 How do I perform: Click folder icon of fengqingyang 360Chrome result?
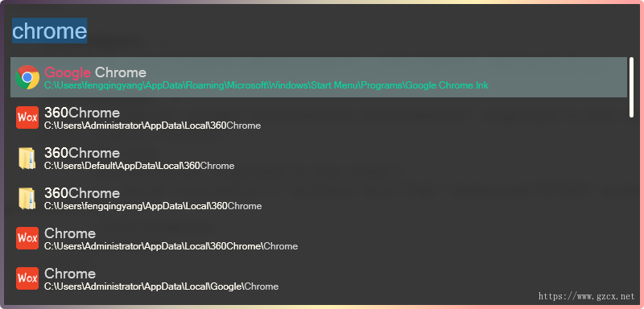tap(27, 198)
